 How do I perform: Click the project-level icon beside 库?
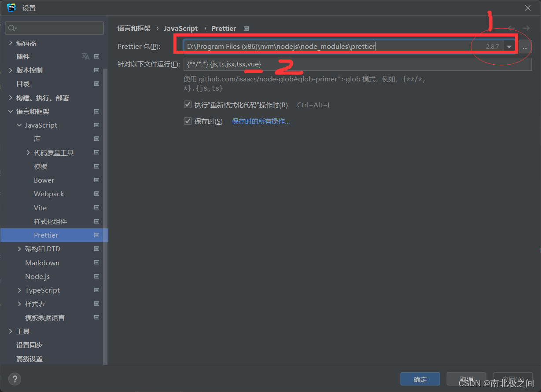(97, 139)
